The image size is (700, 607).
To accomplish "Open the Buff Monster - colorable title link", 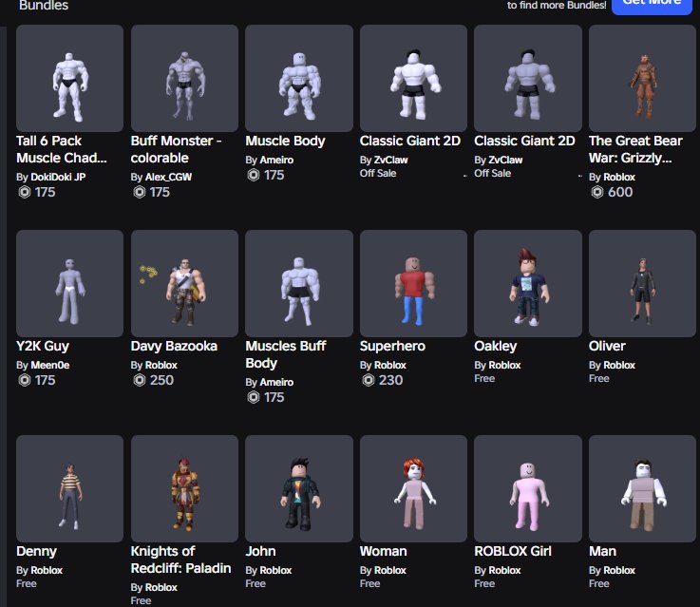I will click(x=177, y=149).
